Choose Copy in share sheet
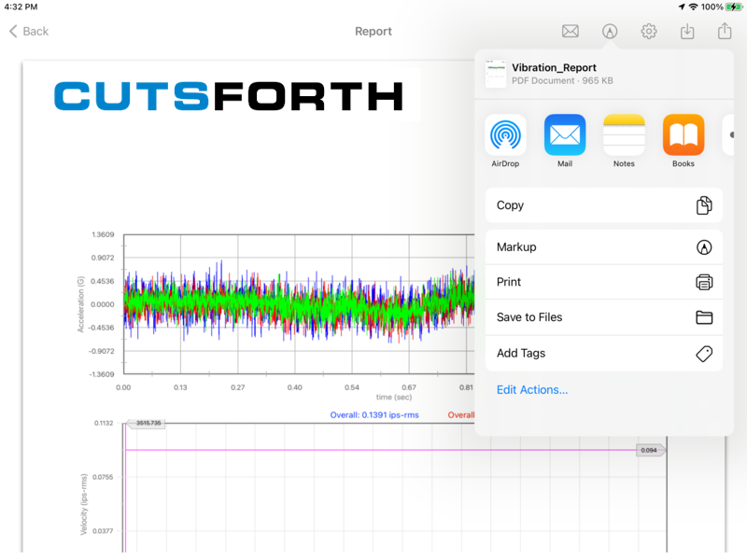 pyautogui.click(x=603, y=205)
